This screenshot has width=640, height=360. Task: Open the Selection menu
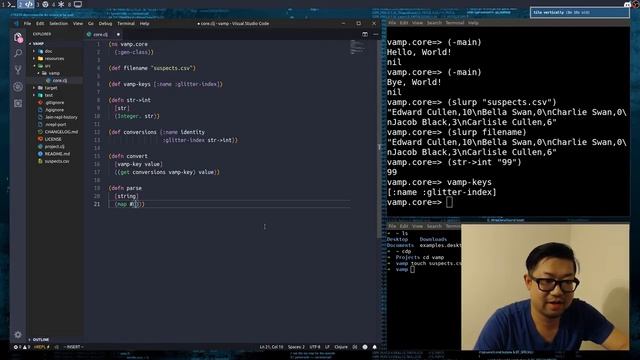click(59, 24)
